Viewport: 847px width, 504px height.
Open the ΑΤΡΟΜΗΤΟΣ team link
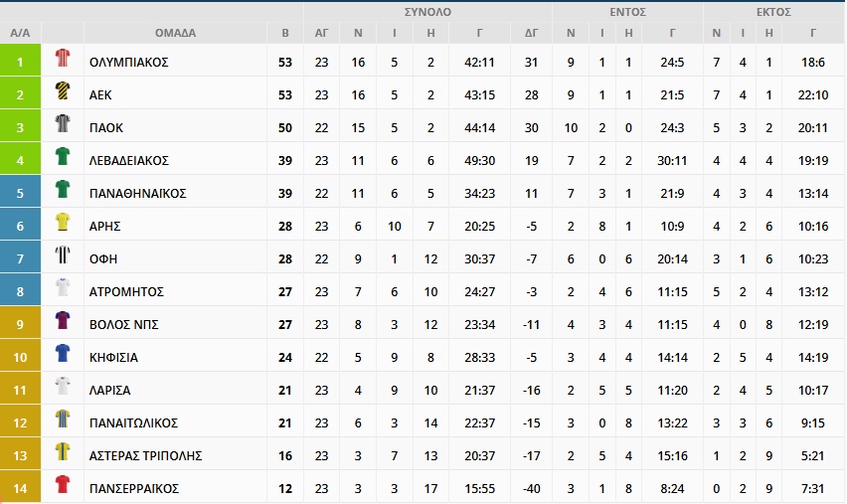pos(126,291)
